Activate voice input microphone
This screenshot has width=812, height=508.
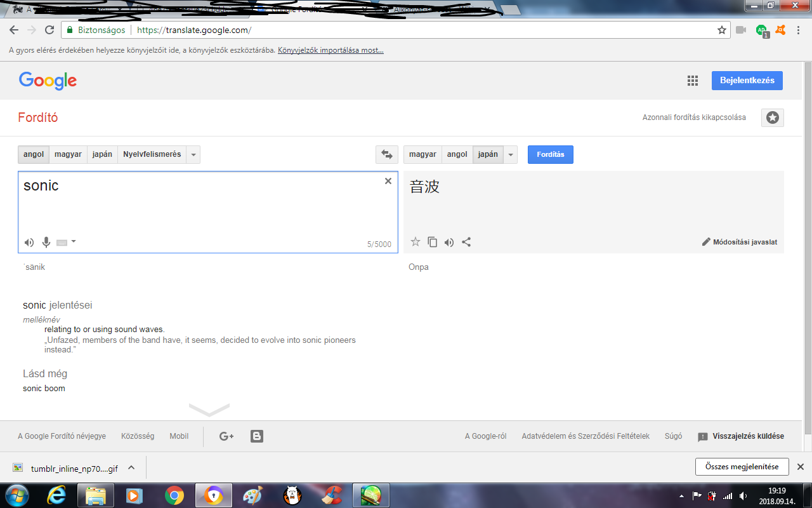[46, 242]
